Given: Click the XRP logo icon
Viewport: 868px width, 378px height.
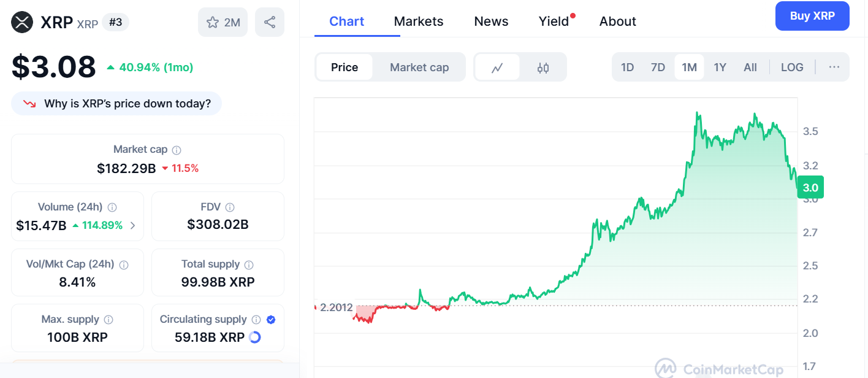Looking at the screenshot, I should click(22, 23).
